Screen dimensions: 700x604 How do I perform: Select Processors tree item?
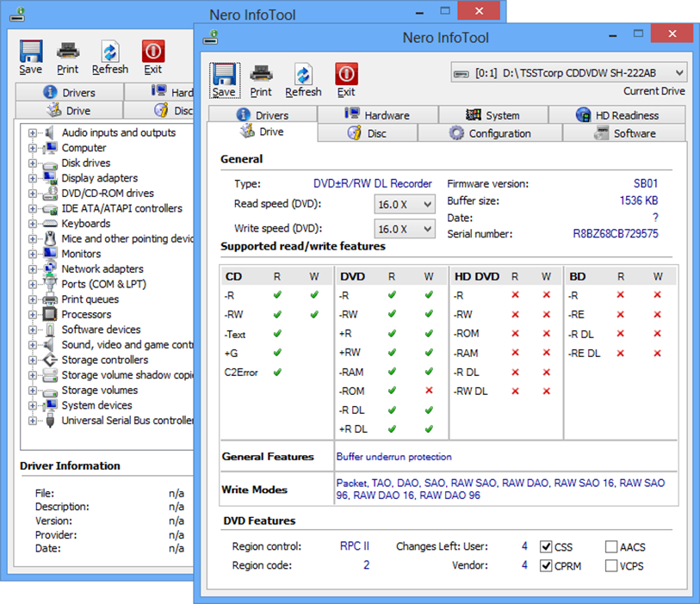tap(86, 315)
